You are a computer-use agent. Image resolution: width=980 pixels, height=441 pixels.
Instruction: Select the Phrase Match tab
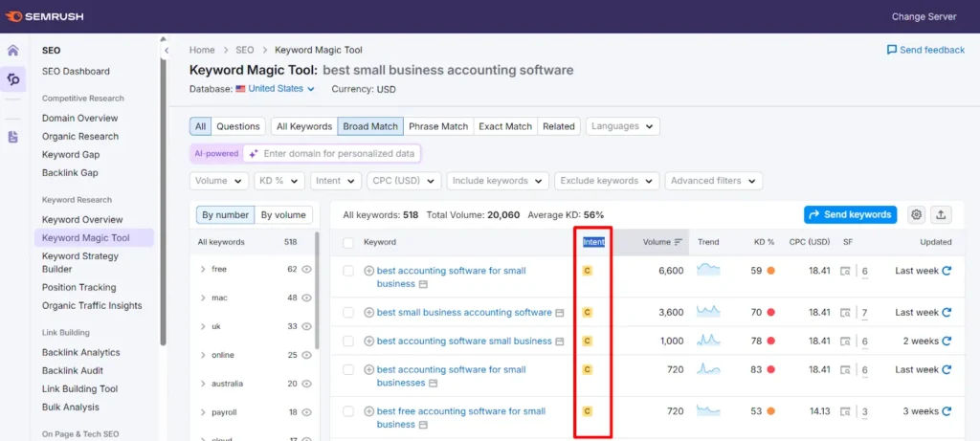438,126
